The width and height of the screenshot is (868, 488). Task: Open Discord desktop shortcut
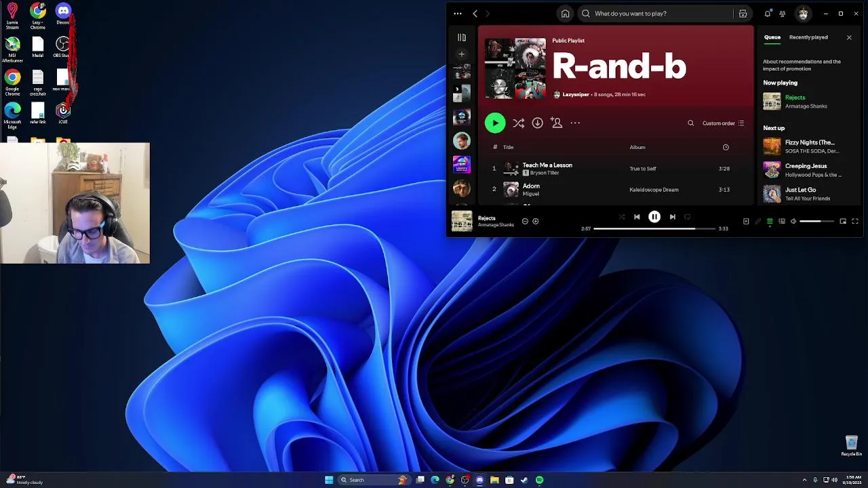[x=63, y=14]
